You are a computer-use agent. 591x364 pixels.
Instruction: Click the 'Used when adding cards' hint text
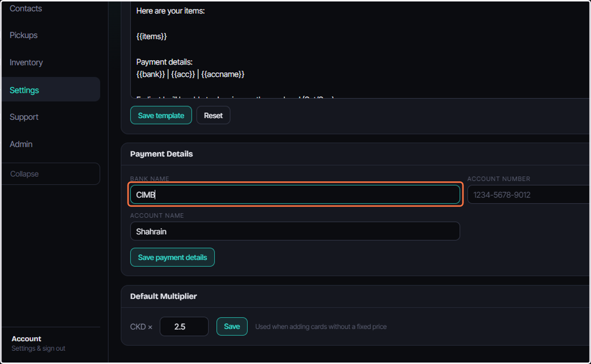coord(321,327)
